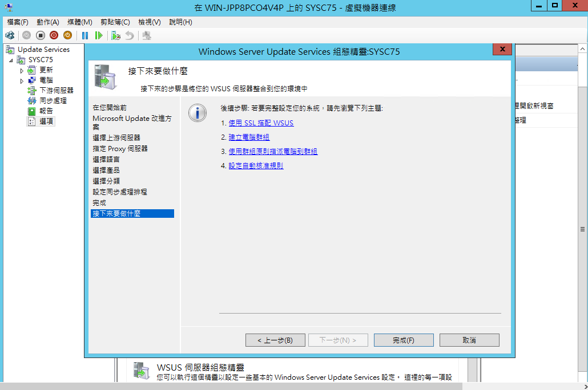Screen dimensions: 588x390
Task: Select the 報告 tree item
Action: pyautogui.click(x=46, y=111)
